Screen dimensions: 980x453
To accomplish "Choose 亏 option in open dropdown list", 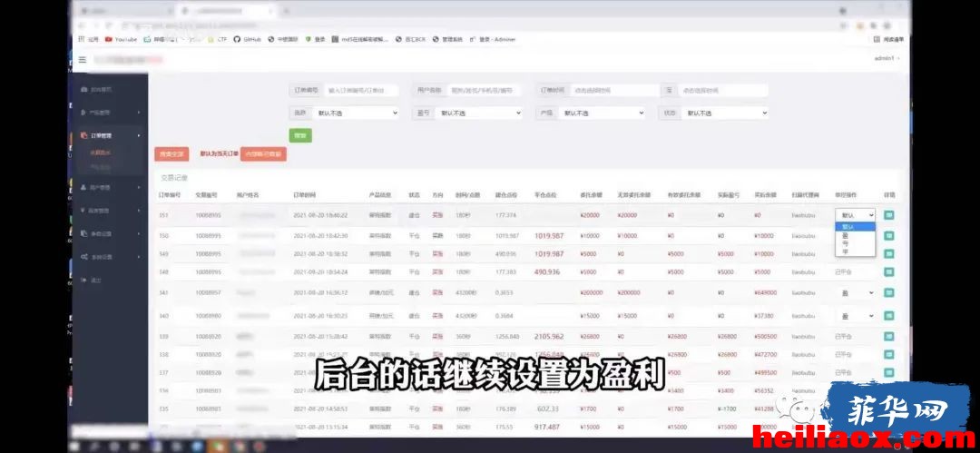I will tap(855, 243).
